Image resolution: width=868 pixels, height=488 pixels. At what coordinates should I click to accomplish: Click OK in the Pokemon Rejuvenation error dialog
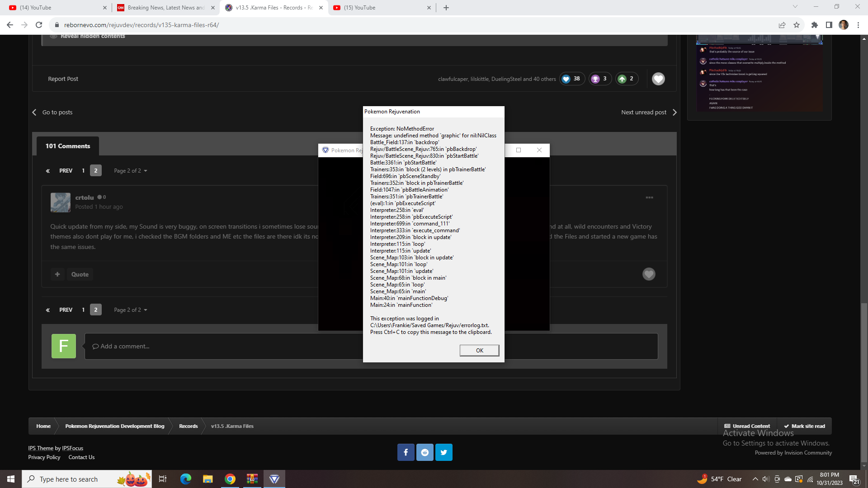[479, 350]
